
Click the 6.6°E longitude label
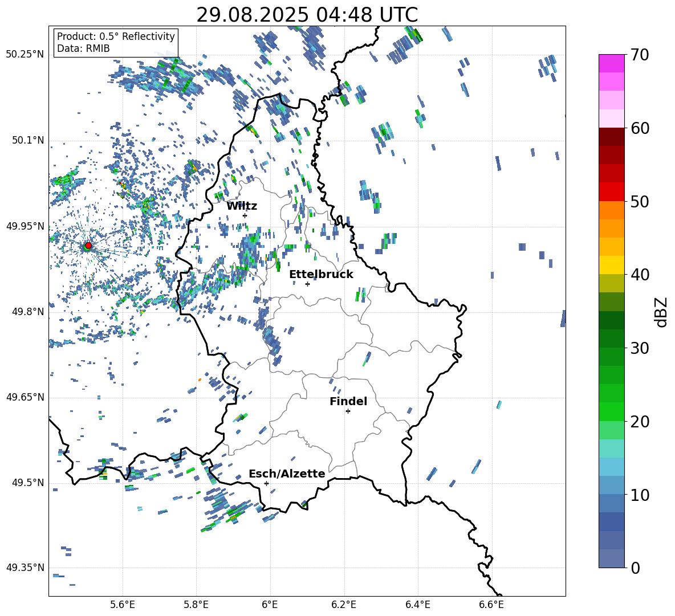pyautogui.click(x=491, y=605)
